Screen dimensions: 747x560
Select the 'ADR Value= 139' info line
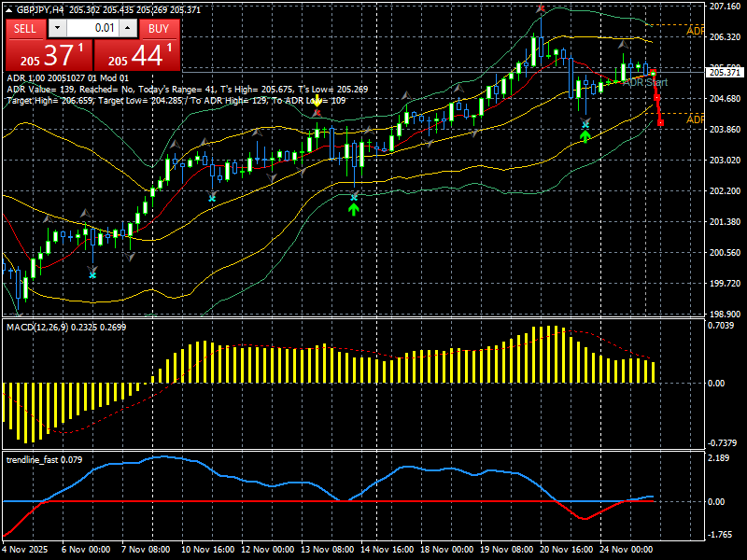[x=188, y=89]
